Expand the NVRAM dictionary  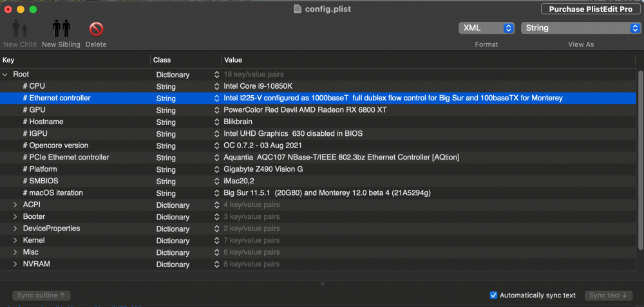point(15,265)
